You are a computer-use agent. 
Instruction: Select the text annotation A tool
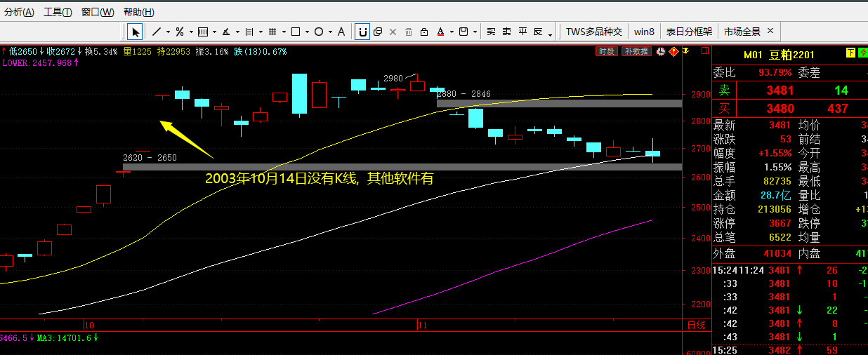(x=341, y=32)
